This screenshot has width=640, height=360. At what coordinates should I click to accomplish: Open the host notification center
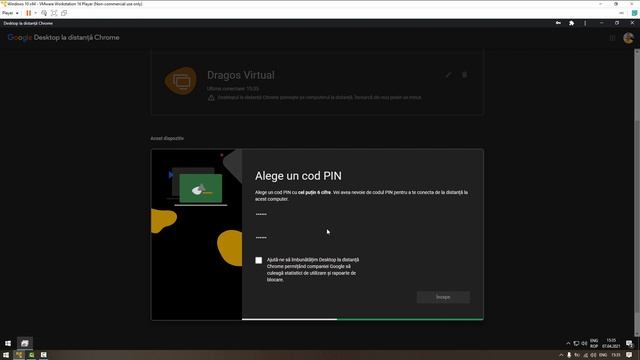coord(629,355)
